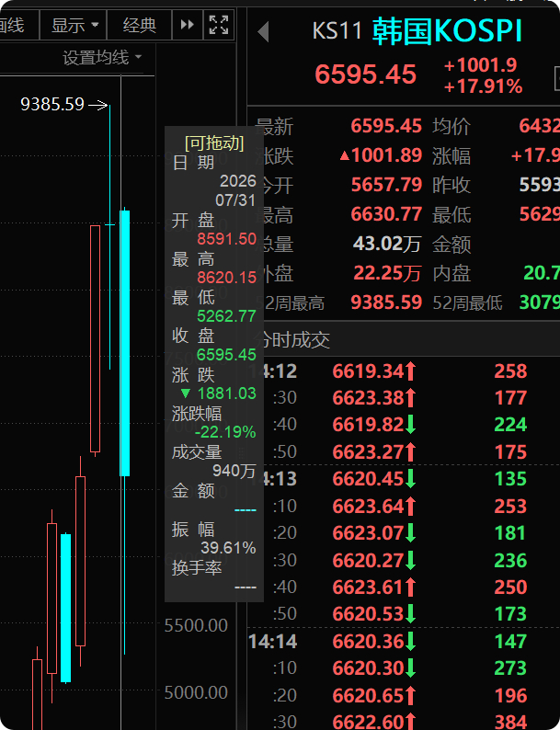Click the 14:14 trade price 6620.36
This screenshot has width=560, height=730.
[x=368, y=642]
